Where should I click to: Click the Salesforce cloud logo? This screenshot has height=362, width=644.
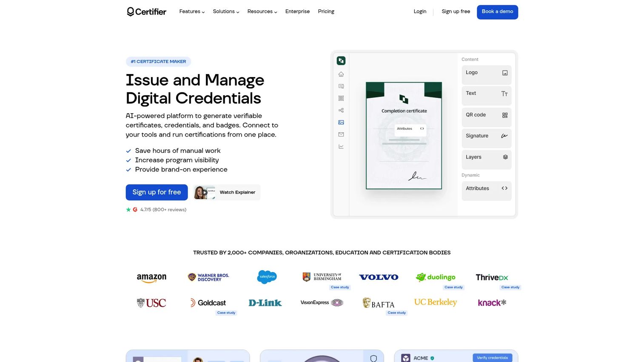coord(267,277)
